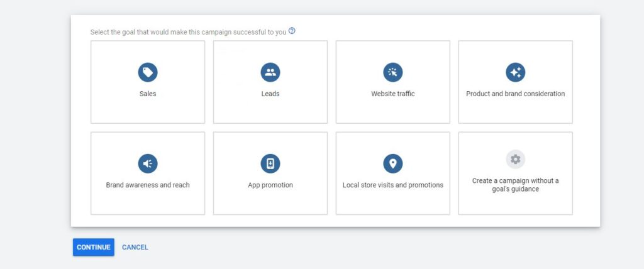
Task: Click the Product and brand consideration sparkle icon
Action: click(516, 72)
